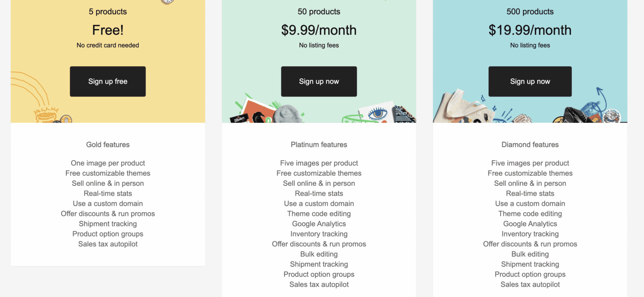The image size is (644, 297).
Task: Select the Gold plan card
Action: pos(107,126)
